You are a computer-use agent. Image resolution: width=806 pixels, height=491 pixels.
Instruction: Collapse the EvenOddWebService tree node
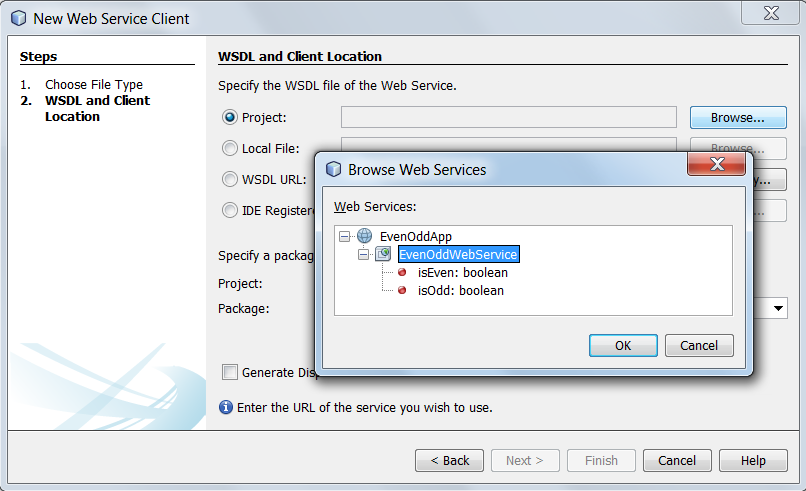(363, 254)
